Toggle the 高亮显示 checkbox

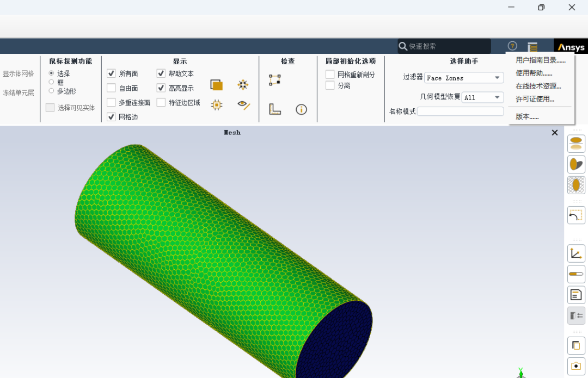(161, 88)
